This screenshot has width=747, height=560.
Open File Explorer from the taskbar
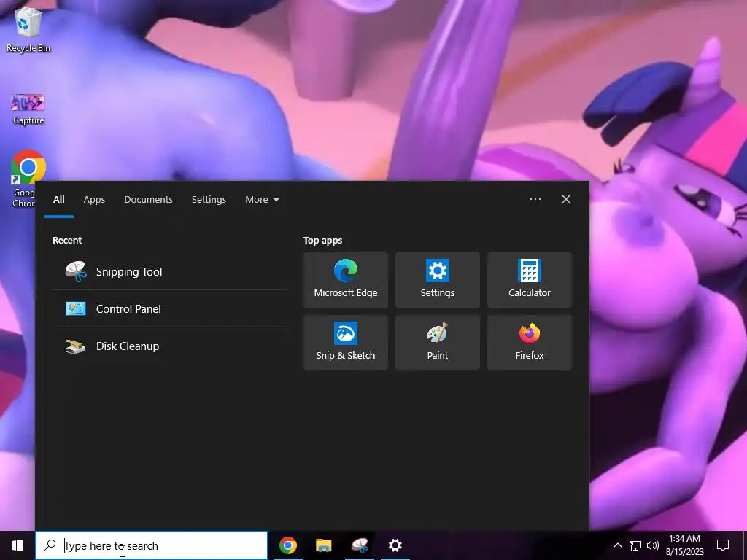[x=323, y=545]
